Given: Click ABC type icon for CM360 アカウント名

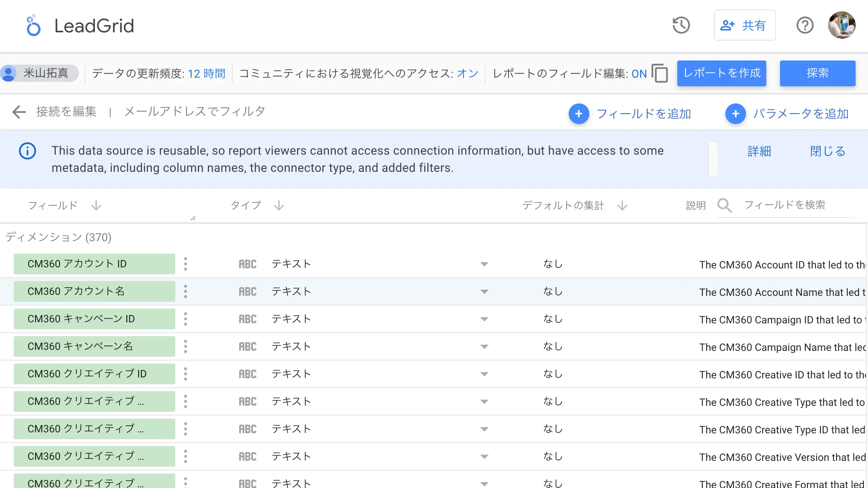Looking at the screenshot, I should pyautogui.click(x=248, y=292).
